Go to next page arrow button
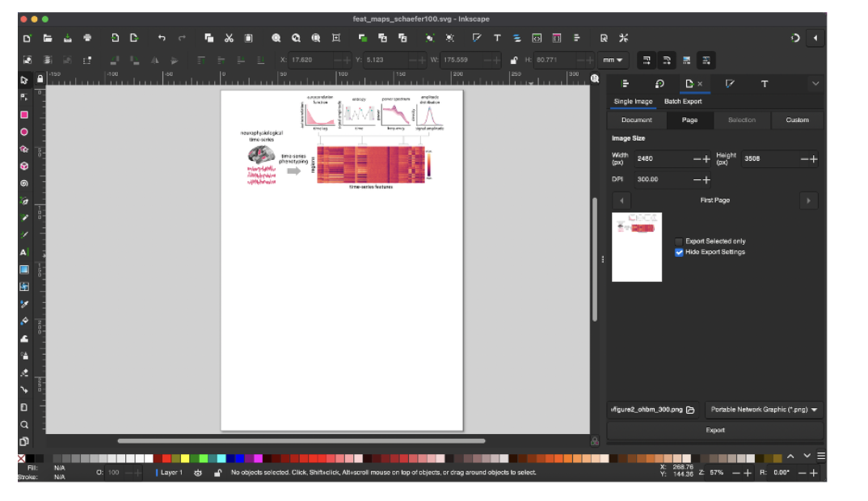Screen dimensions: 868x501 tap(808, 200)
